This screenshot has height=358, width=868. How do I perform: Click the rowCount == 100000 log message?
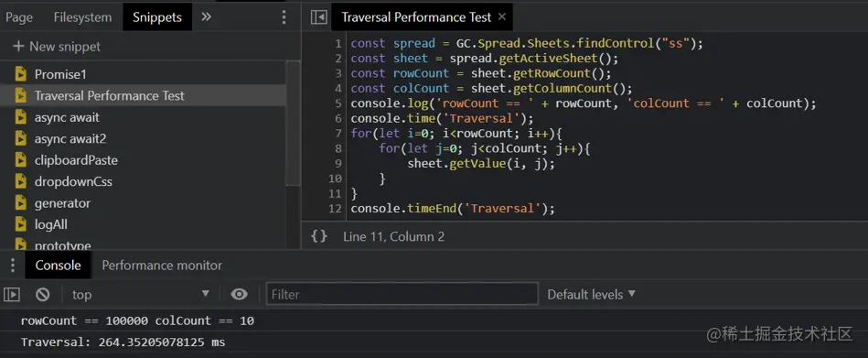click(x=137, y=320)
